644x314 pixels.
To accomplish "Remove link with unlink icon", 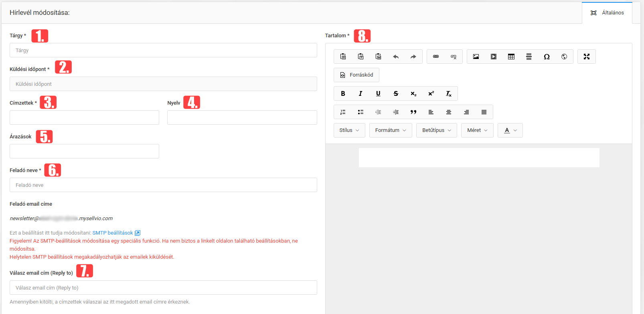I will click(x=454, y=57).
